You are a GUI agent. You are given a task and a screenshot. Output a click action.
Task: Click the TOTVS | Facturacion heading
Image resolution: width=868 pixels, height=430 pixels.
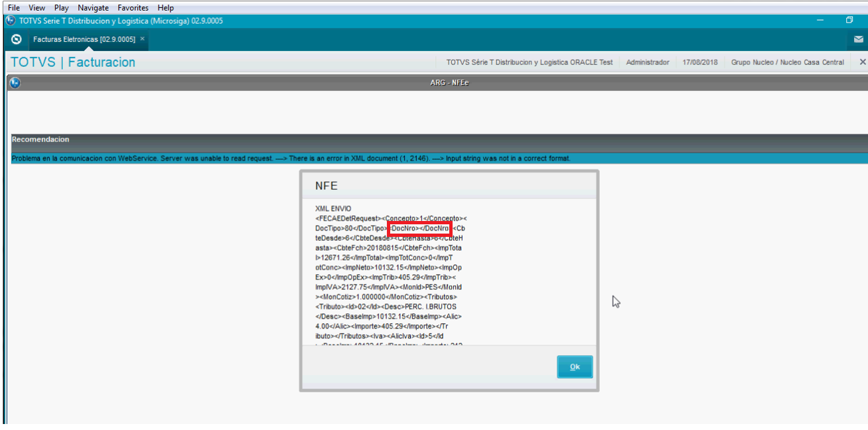pyautogui.click(x=73, y=62)
